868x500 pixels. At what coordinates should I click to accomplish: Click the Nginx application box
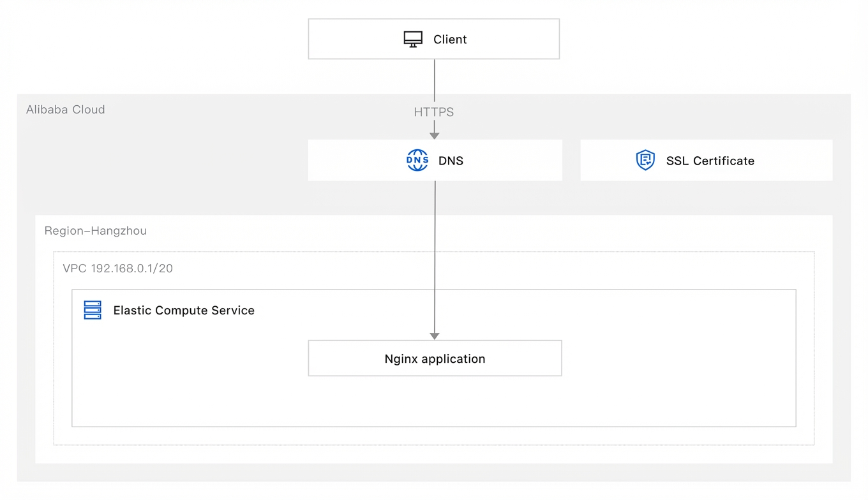[435, 358]
